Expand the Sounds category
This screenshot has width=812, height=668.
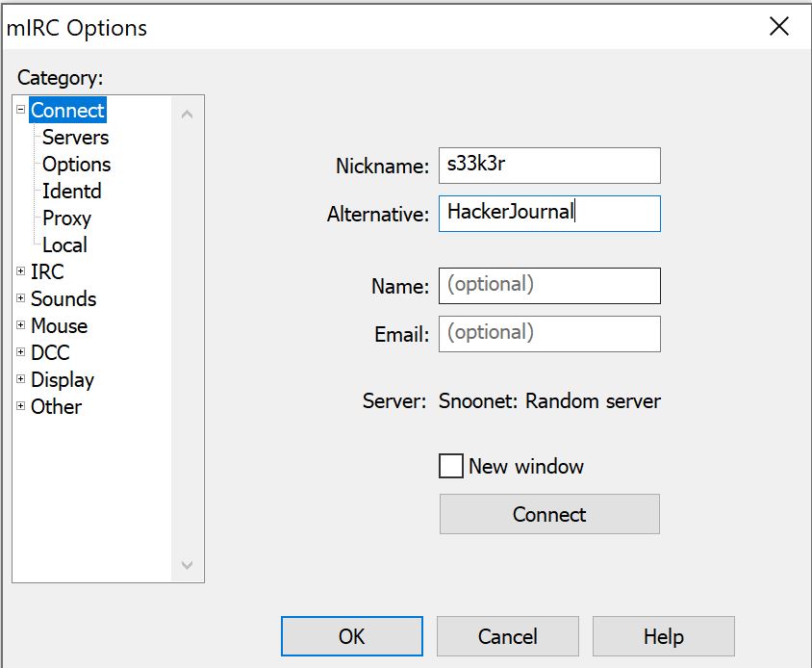tap(21, 298)
